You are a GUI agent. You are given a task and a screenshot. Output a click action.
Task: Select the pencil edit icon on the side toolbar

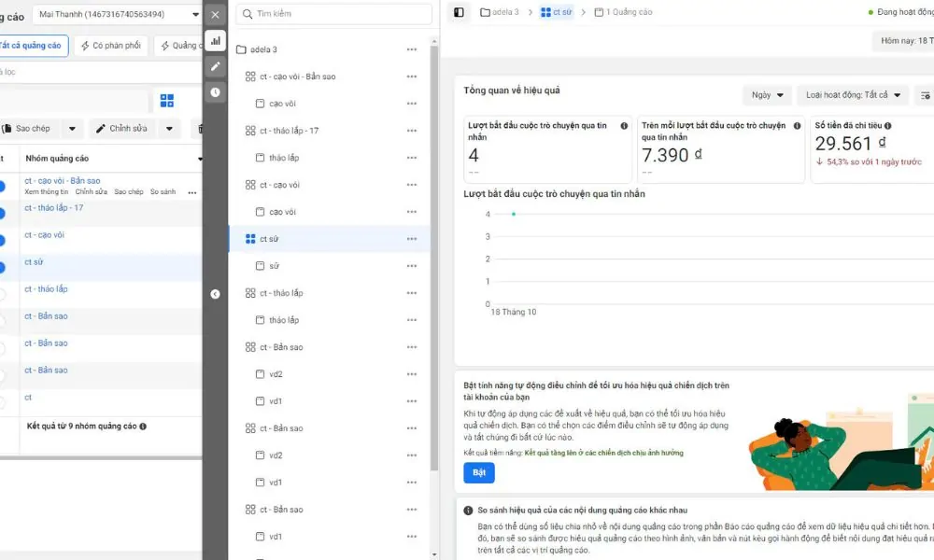[x=216, y=66]
